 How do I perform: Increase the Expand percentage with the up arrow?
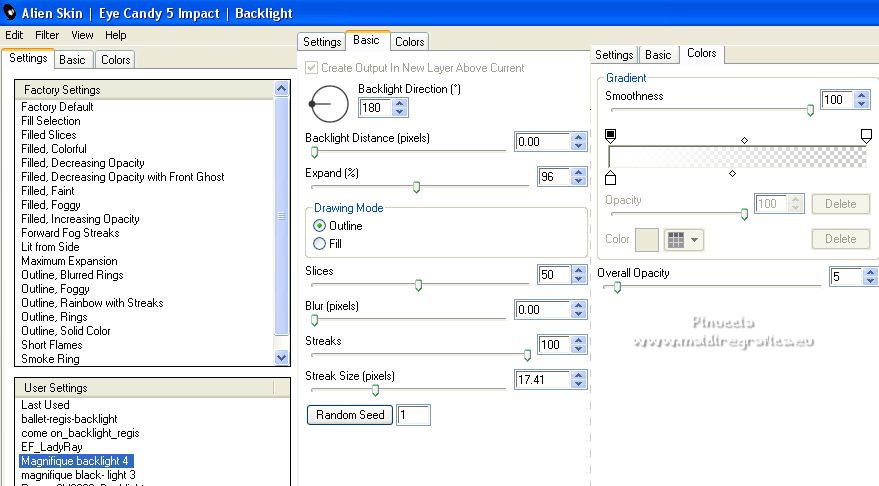coord(579,172)
